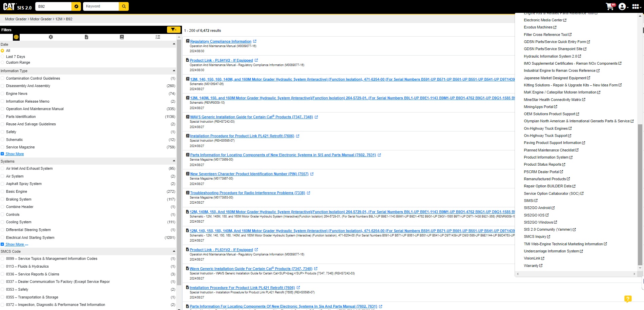Tick the Schematic information type checkbox
The width and height of the screenshot is (644, 310).
[x=3, y=140]
